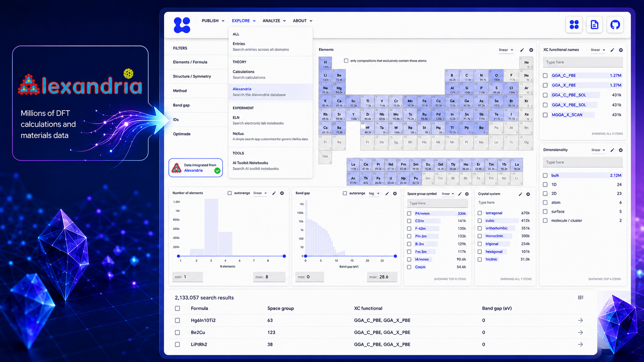The width and height of the screenshot is (644, 362).
Task: Open details arrow for Hg6In10Ti2 row
Action: pos(580,320)
